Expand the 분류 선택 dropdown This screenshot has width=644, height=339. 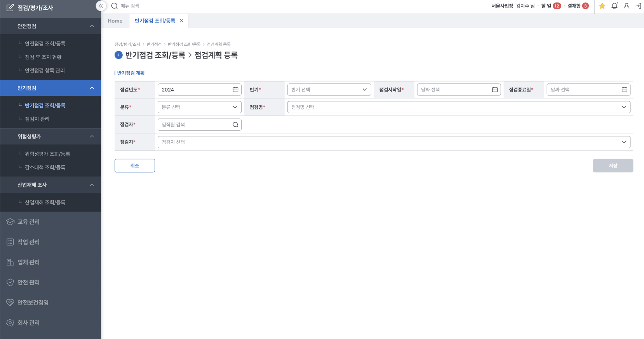(x=199, y=107)
